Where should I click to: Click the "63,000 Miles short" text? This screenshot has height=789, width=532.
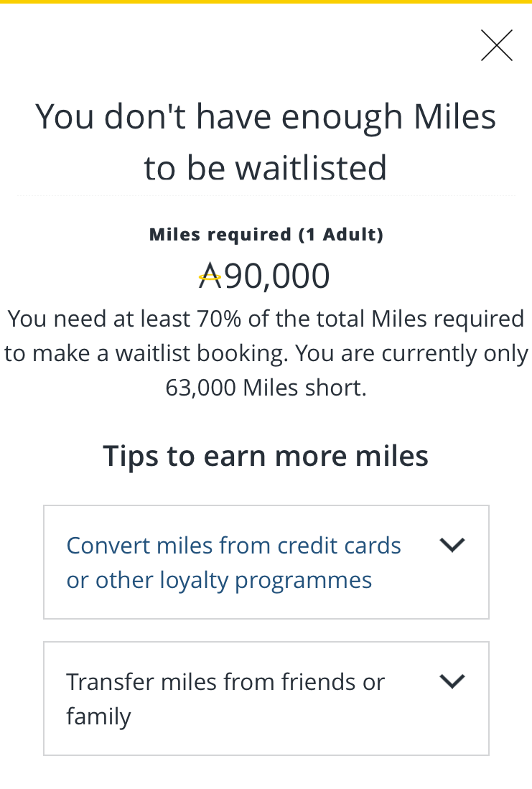266,388
